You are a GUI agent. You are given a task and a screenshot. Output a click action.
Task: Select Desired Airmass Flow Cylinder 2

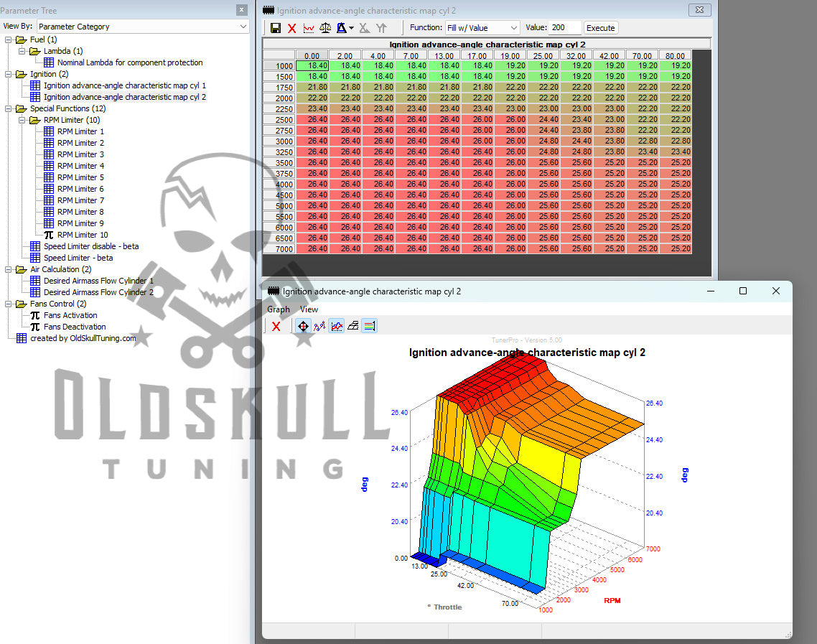coord(98,292)
